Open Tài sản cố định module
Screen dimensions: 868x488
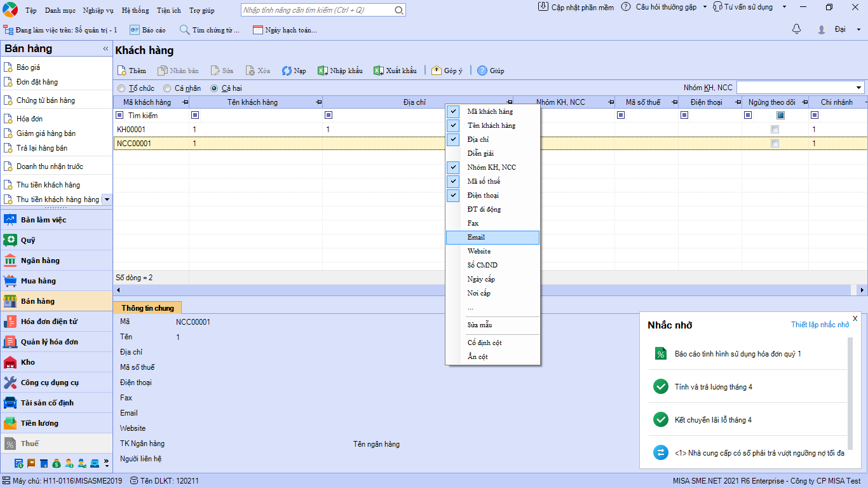tap(57, 403)
